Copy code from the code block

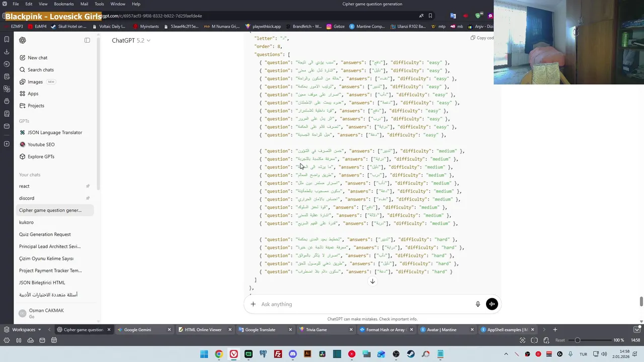pyautogui.click(x=482, y=38)
